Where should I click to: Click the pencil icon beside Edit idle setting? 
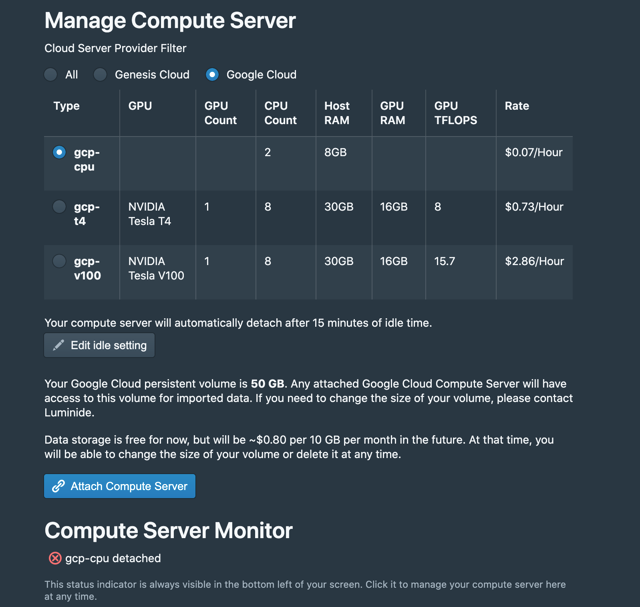pos(58,345)
